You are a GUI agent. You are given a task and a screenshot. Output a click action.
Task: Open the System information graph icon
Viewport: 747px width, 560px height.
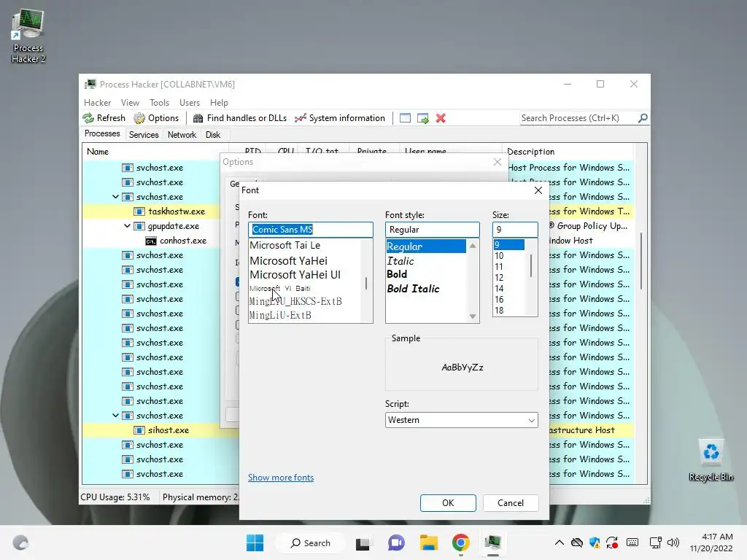pos(300,118)
